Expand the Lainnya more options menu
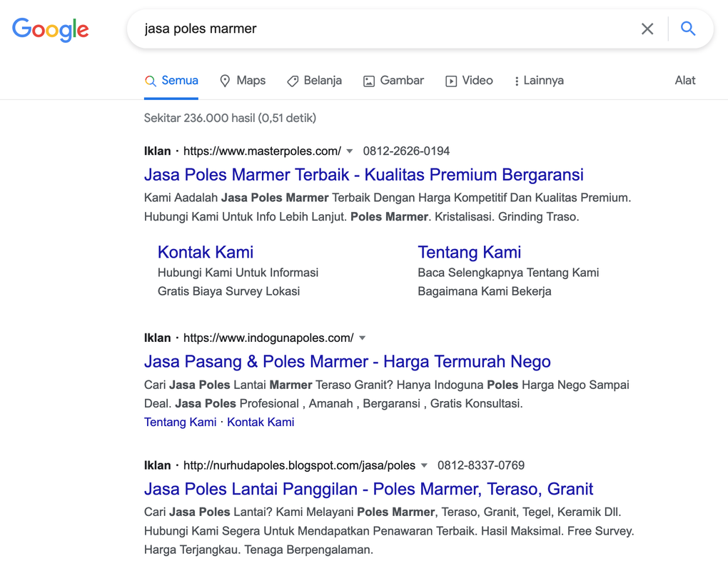The image size is (728, 571). pyautogui.click(x=539, y=81)
